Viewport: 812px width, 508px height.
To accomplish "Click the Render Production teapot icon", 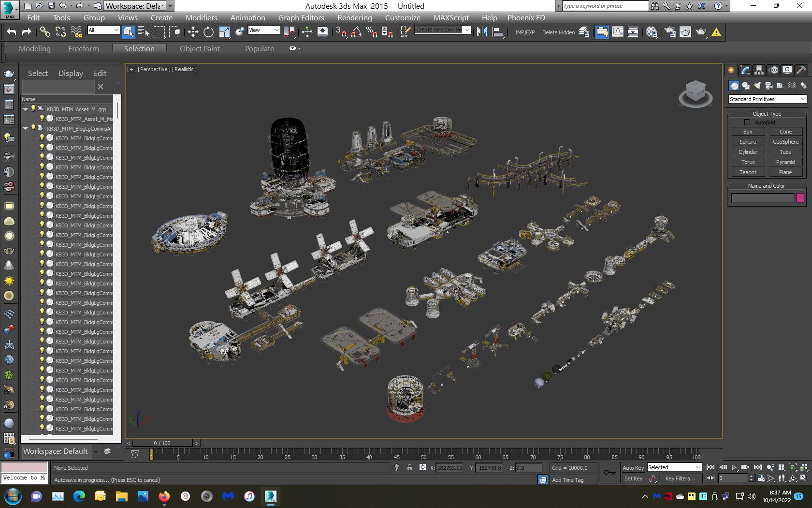I will pyautogui.click(x=701, y=32).
